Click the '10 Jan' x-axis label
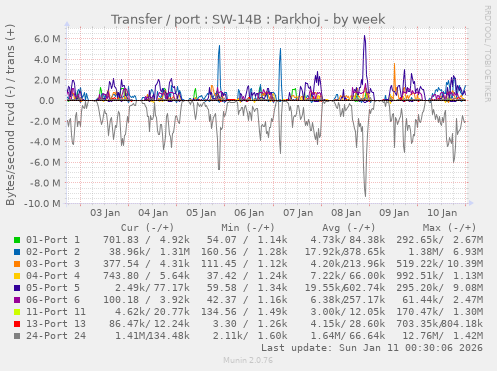 442,213
